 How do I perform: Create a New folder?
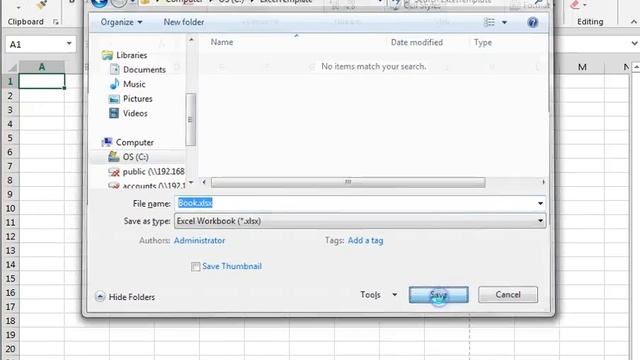point(184,22)
